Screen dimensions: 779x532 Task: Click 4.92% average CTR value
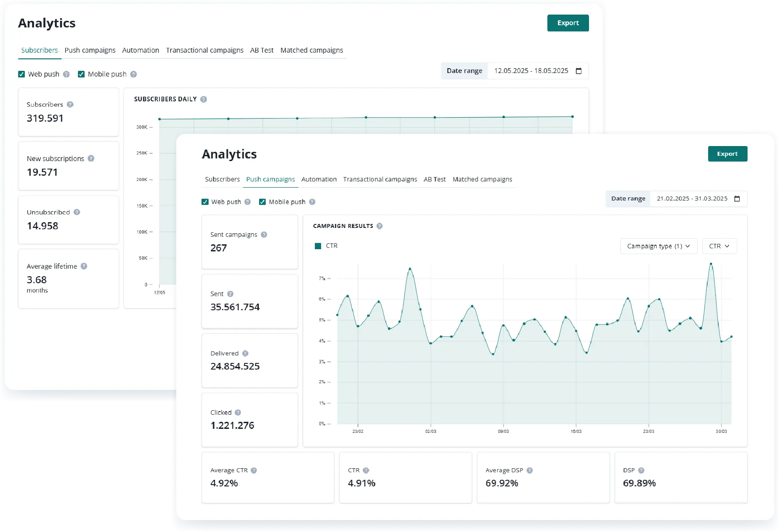pyautogui.click(x=224, y=483)
